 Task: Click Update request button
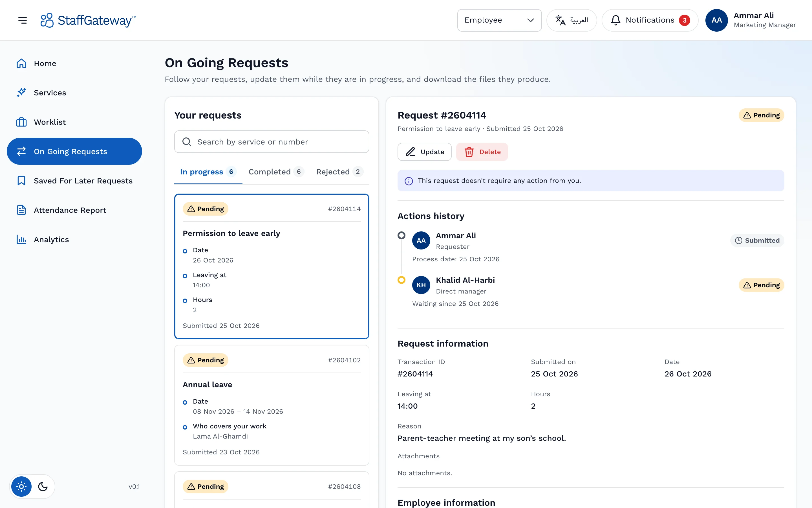pos(424,152)
